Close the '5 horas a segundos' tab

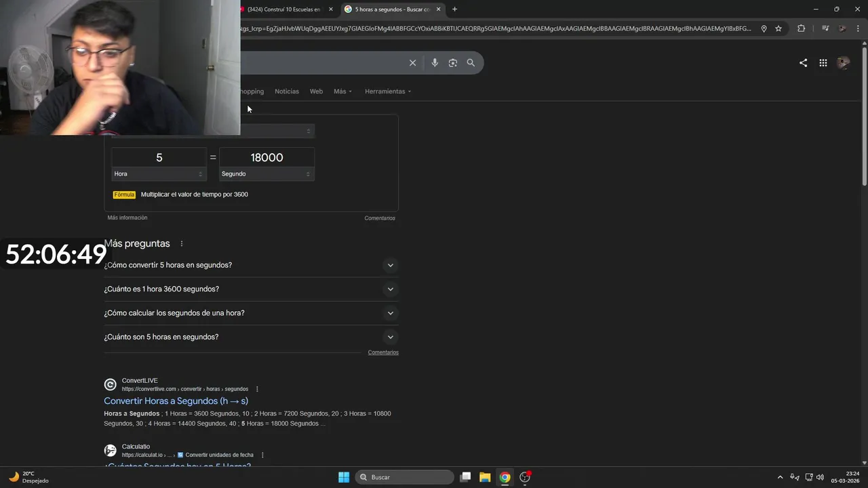click(x=438, y=9)
